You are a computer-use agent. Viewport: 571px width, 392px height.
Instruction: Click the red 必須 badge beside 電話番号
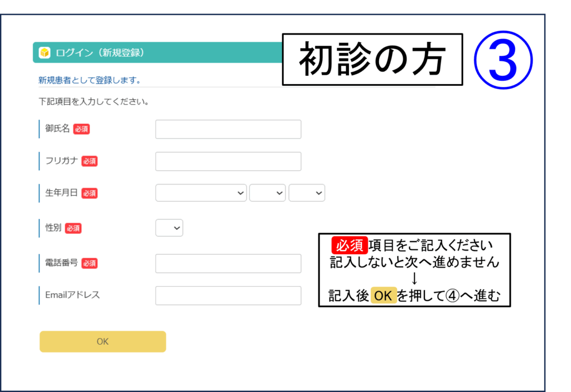click(89, 263)
